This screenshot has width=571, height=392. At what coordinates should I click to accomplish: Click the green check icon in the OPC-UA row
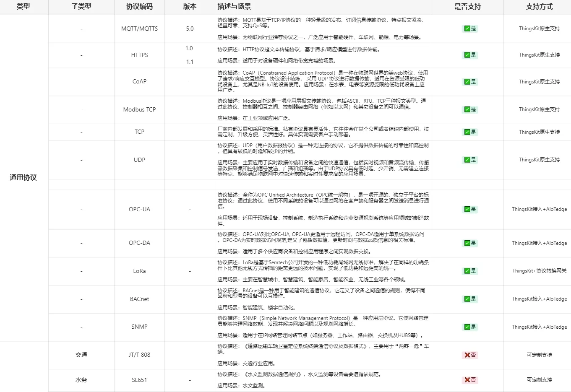[x=467, y=209]
